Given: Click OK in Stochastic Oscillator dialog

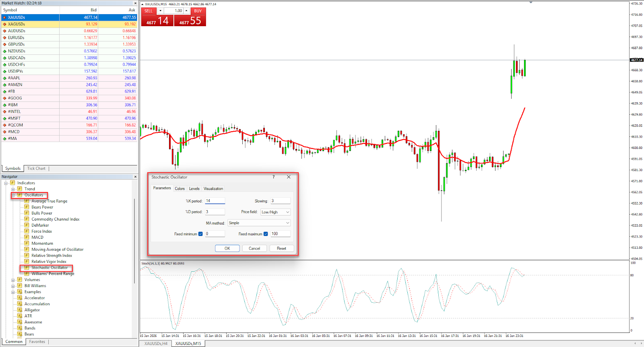Looking at the screenshot, I should click(x=227, y=248).
